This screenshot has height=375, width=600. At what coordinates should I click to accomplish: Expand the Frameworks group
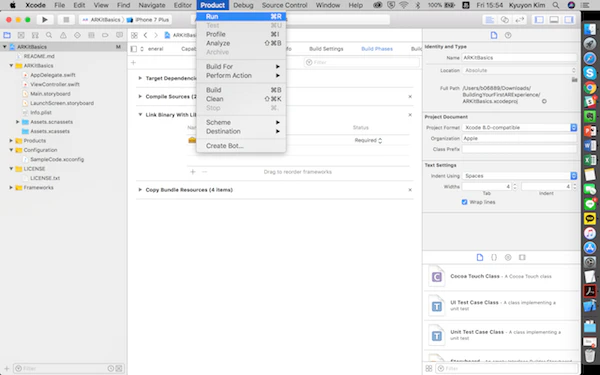(x=11, y=188)
